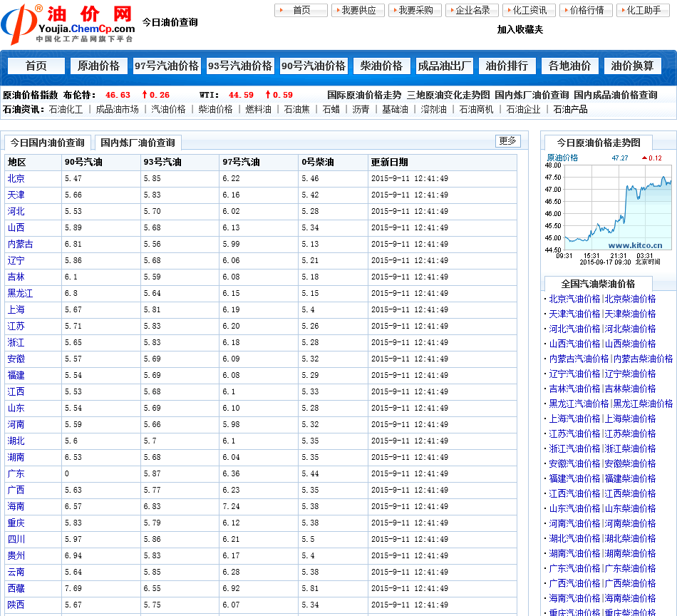The width and height of the screenshot is (677, 616).
Task: Open 柴油价格 main menu item
Action: (x=381, y=66)
